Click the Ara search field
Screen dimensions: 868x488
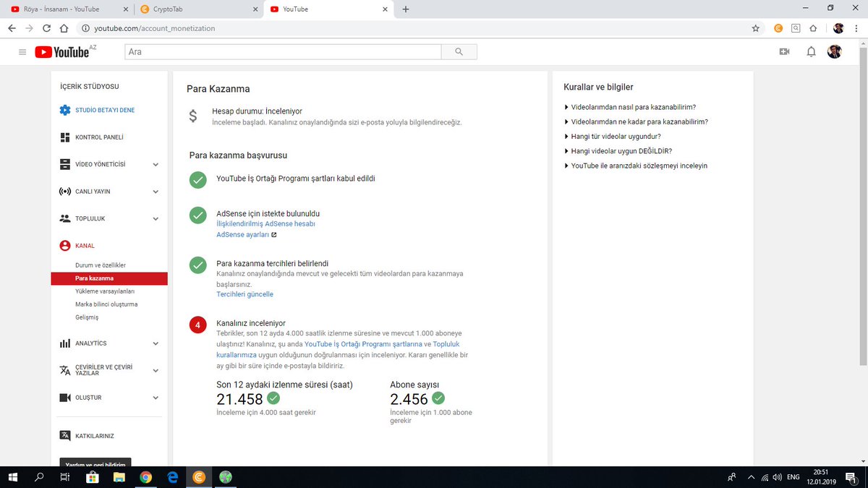tap(283, 52)
